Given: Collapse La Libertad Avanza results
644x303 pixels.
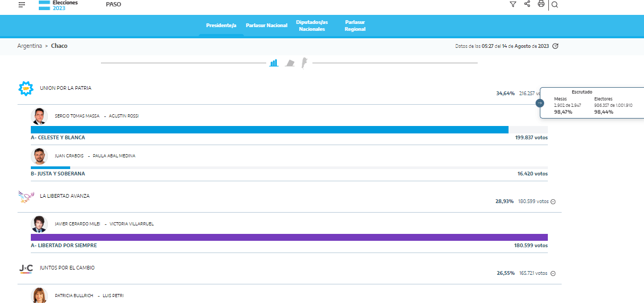Looking at the screenshot, I should (553, 202).
